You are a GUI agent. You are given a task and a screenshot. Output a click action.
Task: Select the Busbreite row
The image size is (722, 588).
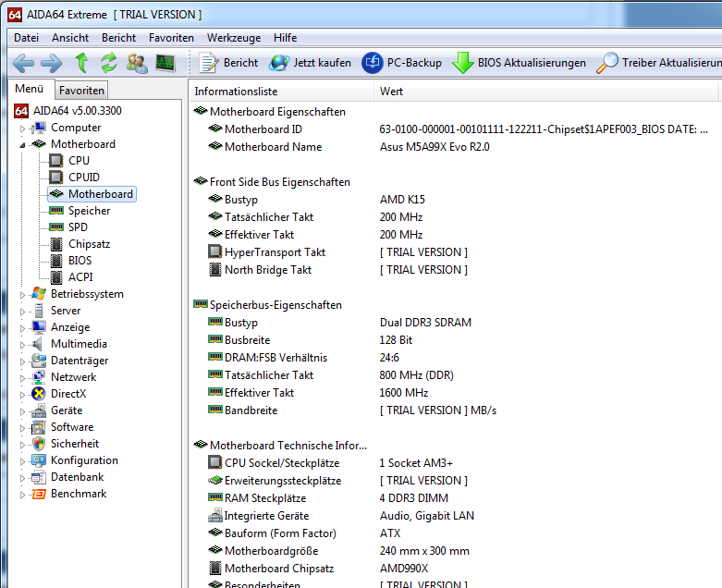[311, 340]
